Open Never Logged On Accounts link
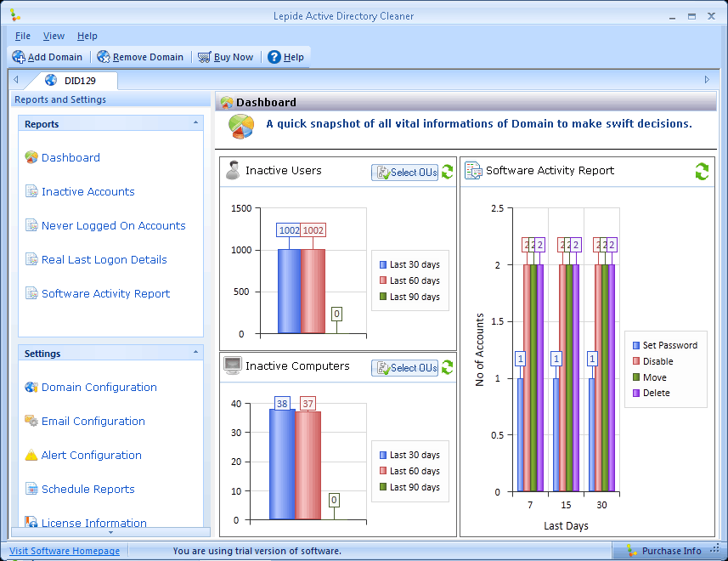728x561 pixels. pyautogui.click(x=113, y=225)
